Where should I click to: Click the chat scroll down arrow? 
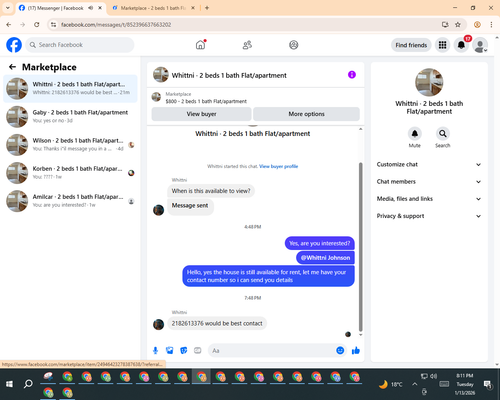click(360, 335)
